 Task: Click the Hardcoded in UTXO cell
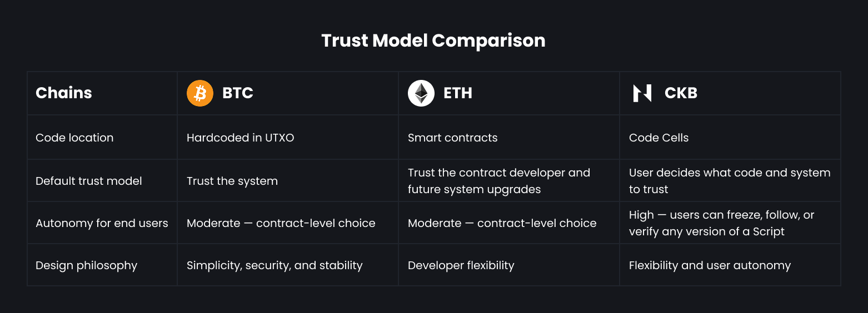(288, 138)
